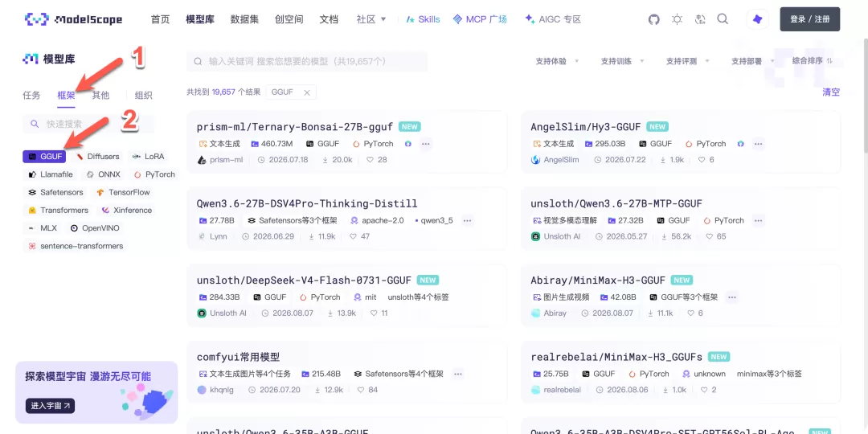Remove the GGUF filter tag with X
Image resolution: width=868 pixels, height=434 pixels.
[x=307, y=92]
